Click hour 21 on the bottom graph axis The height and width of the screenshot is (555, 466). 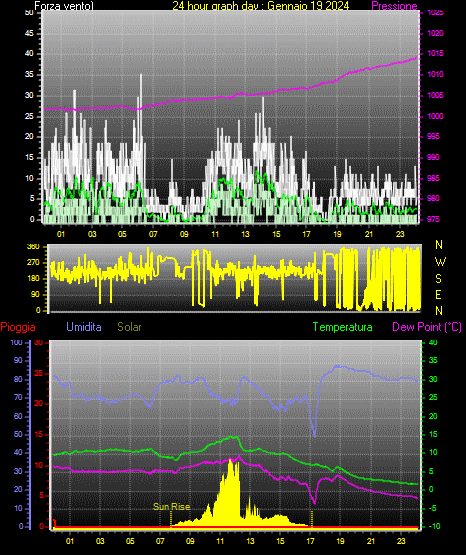370,541
